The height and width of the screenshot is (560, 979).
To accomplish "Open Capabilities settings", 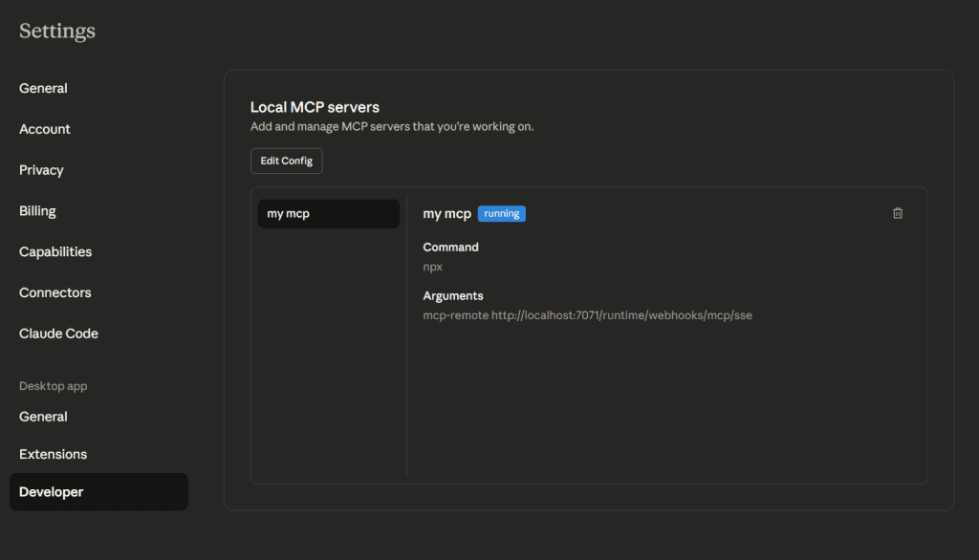I will [x=55, y=252].
